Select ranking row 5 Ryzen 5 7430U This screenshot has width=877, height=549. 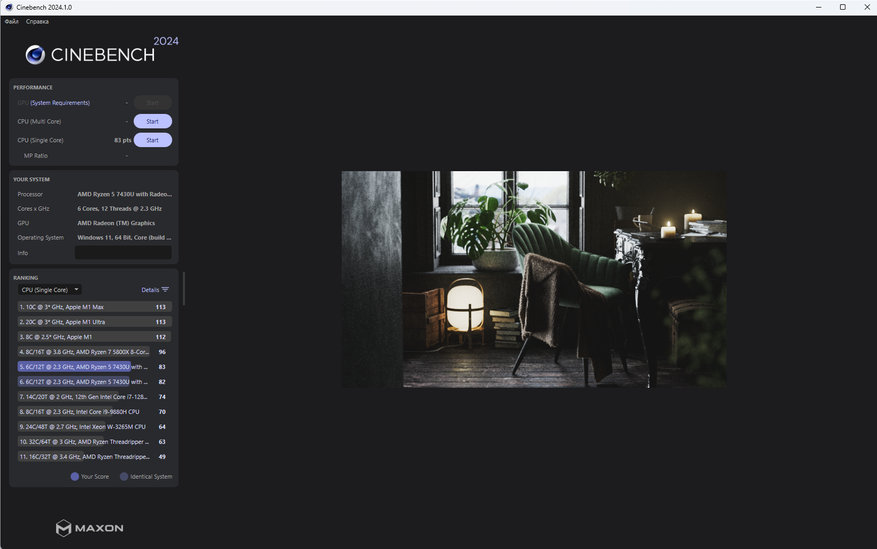click(x=95, y=367)
